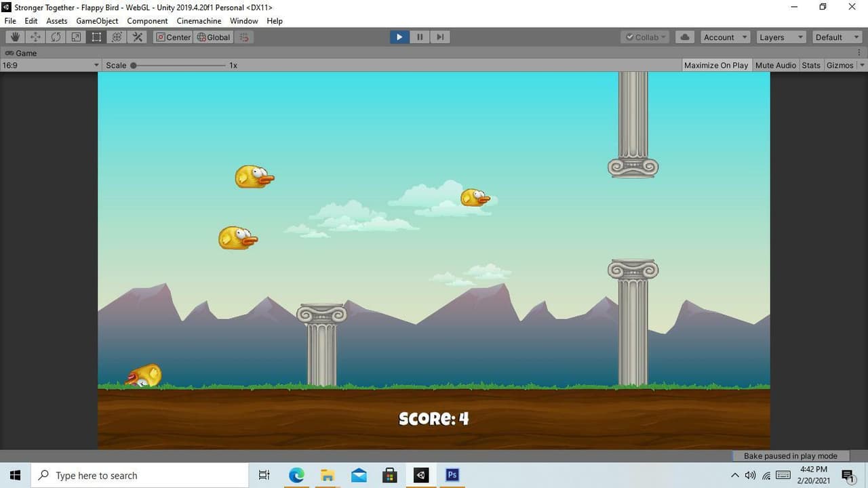Open the Window menu

coord(243,21)
